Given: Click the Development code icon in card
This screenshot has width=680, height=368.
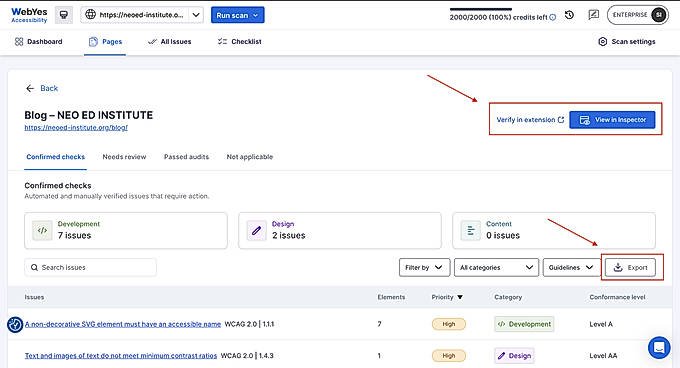Looking at the screenshot, I should click(42, 231).
